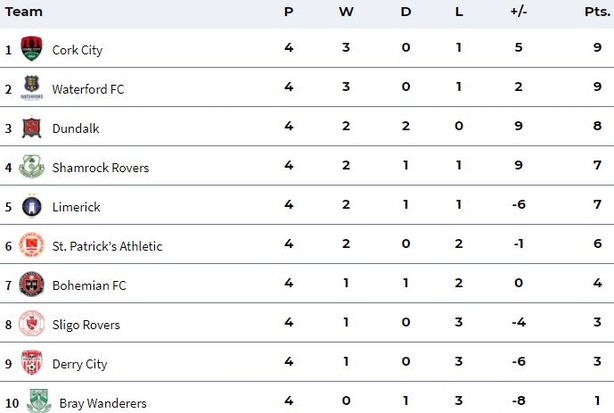This screenshot has width=614, height=413.
Task: Open the Bray Wanderers team link
Action: [103, 403]
